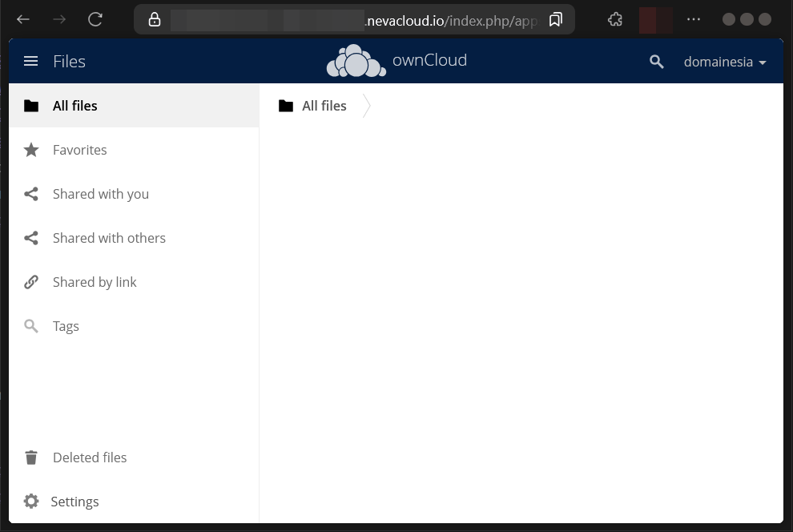Go back in browser history
This screenshot has height=532, width=793.
[x=23, y=20]
